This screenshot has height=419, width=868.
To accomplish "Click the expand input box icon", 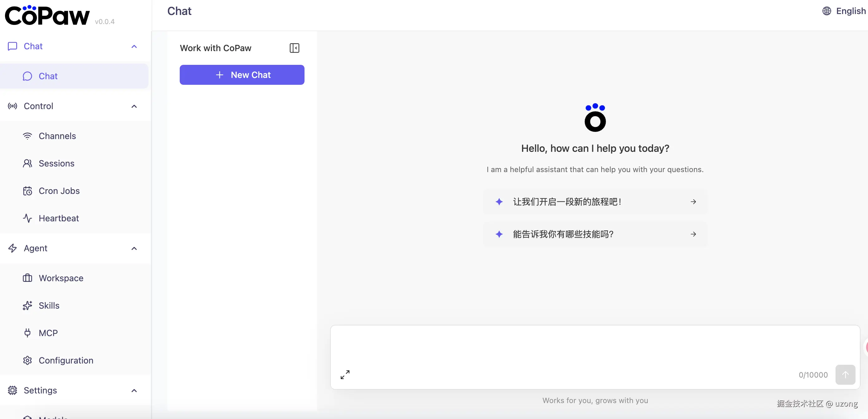I will [x=345, y=374].
